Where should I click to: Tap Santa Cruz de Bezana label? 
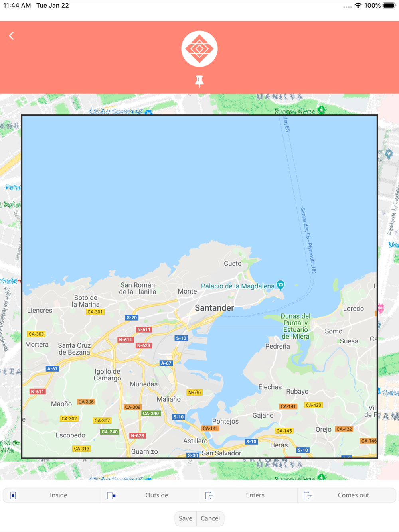(74, 349)
